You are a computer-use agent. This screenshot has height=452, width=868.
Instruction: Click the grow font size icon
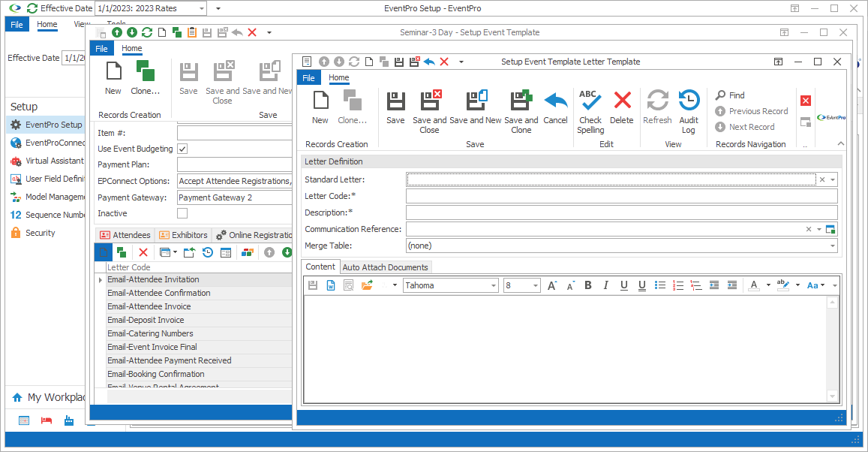[x=552, y=285]
